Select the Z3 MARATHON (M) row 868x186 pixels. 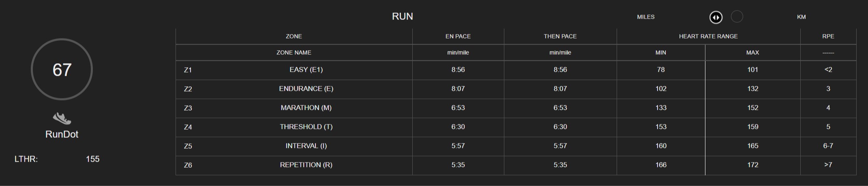coord(516,108)
